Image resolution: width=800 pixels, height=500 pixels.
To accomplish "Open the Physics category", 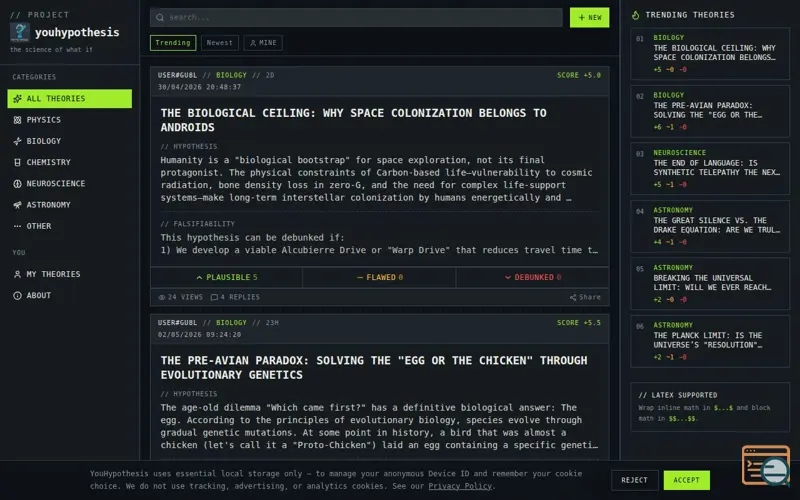I will [69, 120].
